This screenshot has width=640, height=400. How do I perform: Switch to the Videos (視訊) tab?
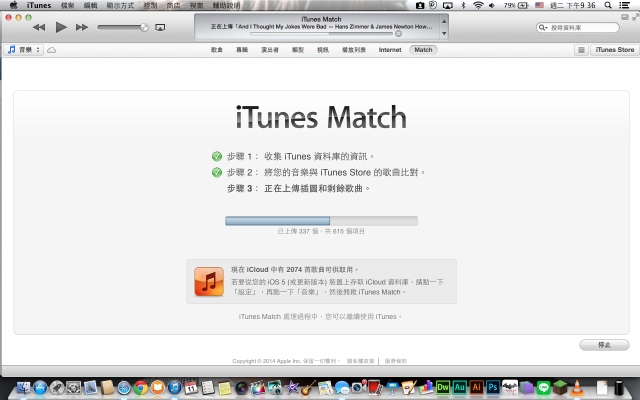(x=323, y=50)
